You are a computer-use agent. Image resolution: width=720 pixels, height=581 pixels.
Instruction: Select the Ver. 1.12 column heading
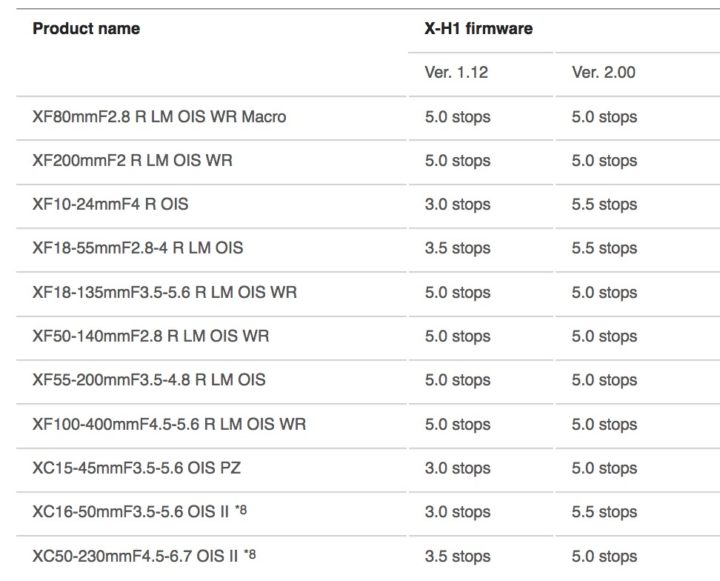[456, 72]
